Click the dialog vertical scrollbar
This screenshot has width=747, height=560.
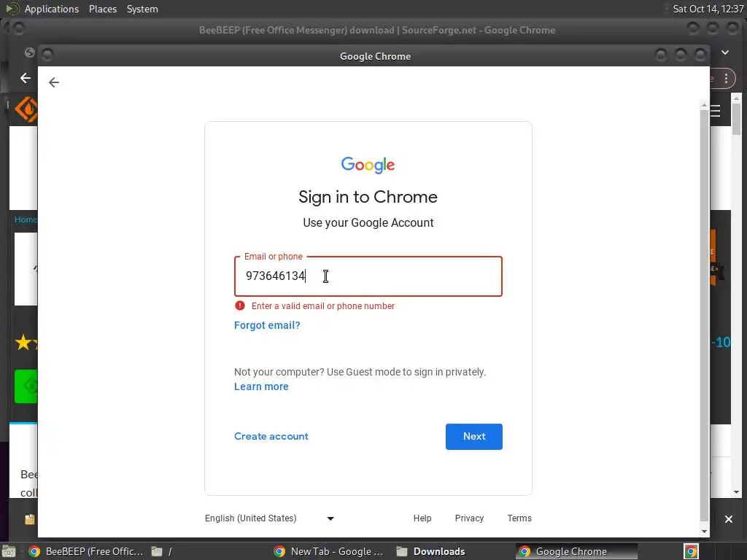click(x=704, y=314)
